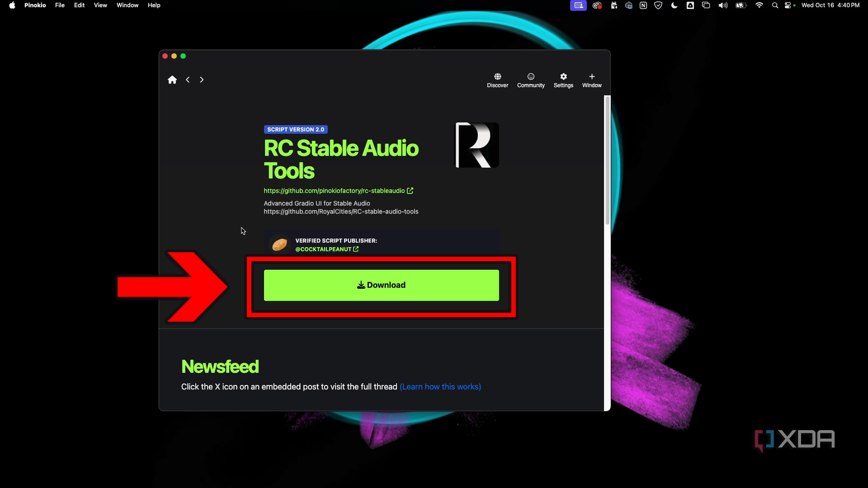The width and height of the screenshot is (868, 488).
Task: Maximize the Pinokio window with the green button
Action: pyautogui.click(x=183, y=56)
